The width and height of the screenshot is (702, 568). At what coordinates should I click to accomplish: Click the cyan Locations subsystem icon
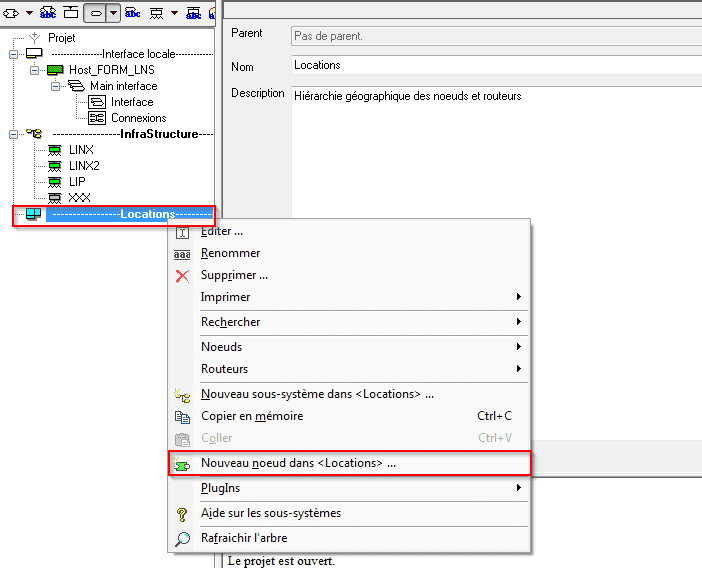(33, 215)
